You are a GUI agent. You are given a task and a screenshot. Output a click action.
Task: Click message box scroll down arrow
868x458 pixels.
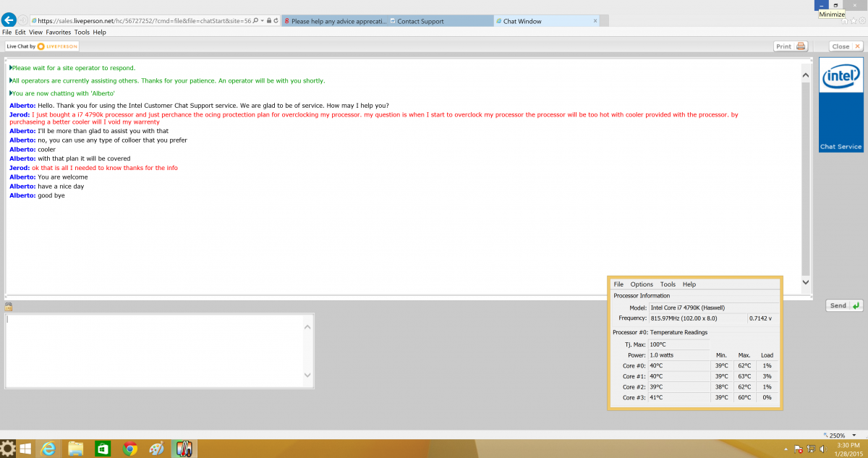(x=307, y=375)
